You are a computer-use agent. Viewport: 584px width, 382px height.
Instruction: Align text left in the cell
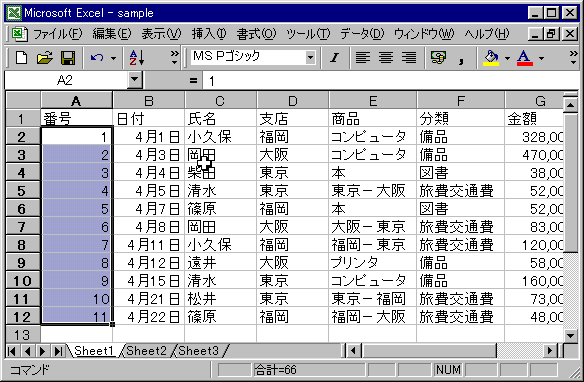[363, 58]
